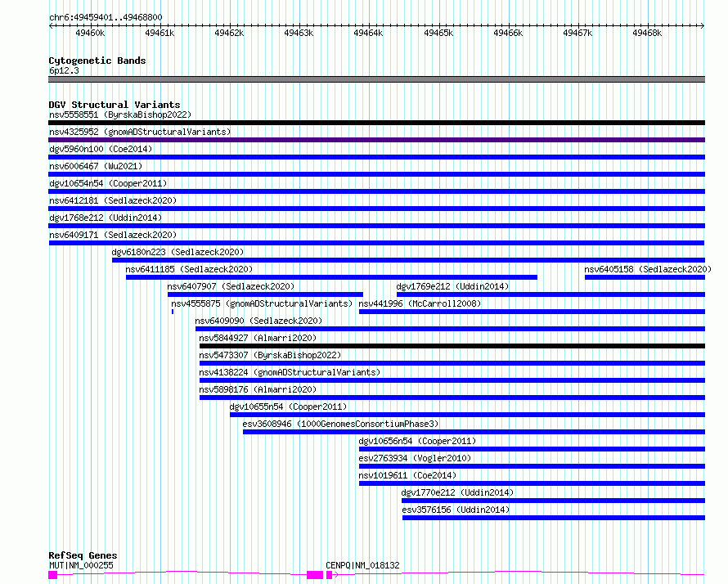Select the first CENPQ exon block
Viewport: 728px width, 584px height.
(329, 575)
